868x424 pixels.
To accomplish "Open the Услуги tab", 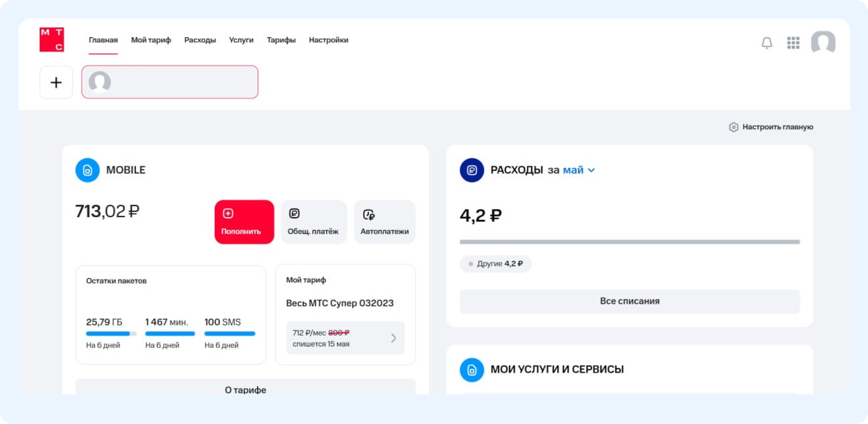I will (241, 40).
